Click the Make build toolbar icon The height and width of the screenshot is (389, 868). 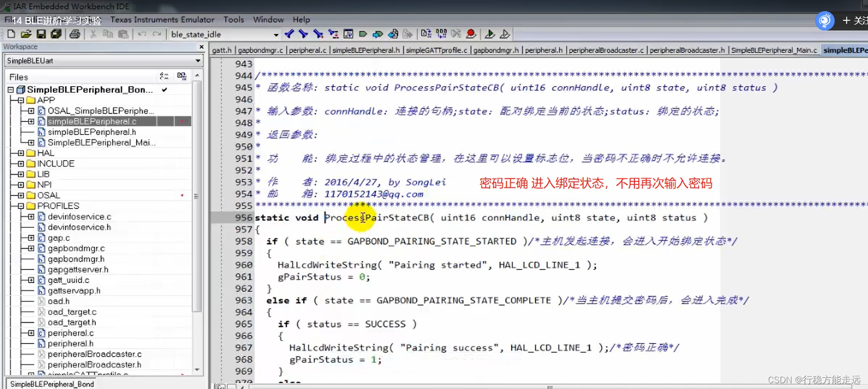click(x=441, y=34)
